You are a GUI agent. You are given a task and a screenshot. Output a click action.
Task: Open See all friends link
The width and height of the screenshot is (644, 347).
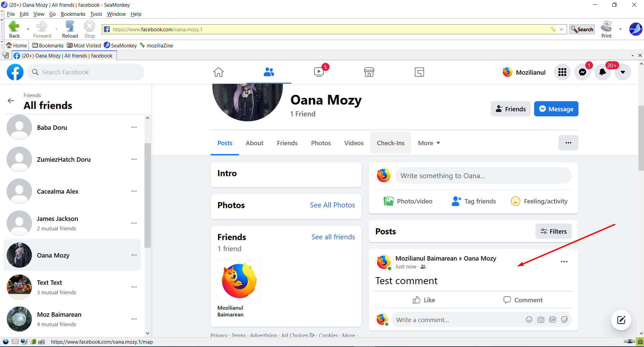point(333,237)
